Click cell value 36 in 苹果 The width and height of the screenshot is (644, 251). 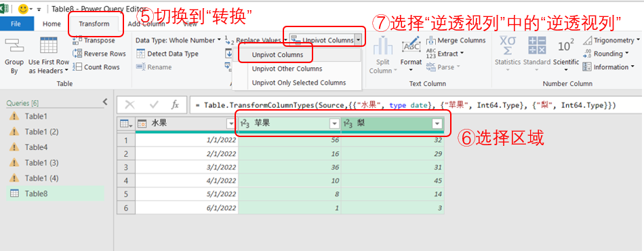coord(289,167)
